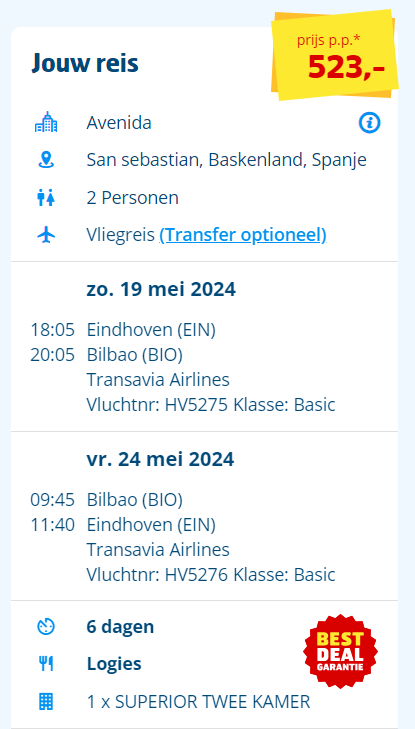Click the yellow price tag 523,-
Viewport: 415px width, 729px height.
[335, 55]
